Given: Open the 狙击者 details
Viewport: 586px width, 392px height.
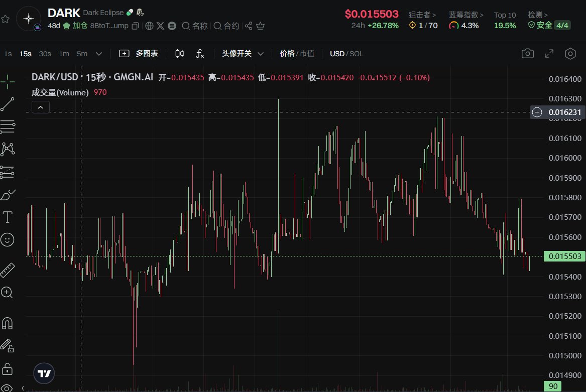Looking at the screenshot, I should [x=422, y=15].
